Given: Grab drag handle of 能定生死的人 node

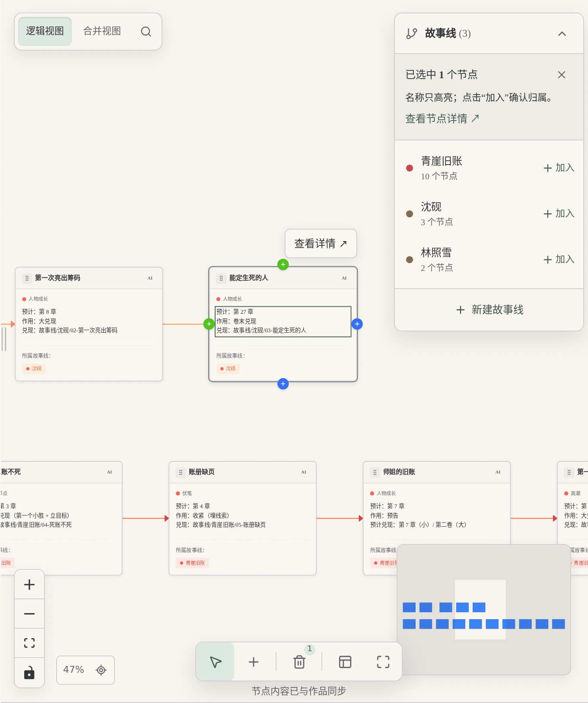Looking at the screenshot, I should 221,278.
